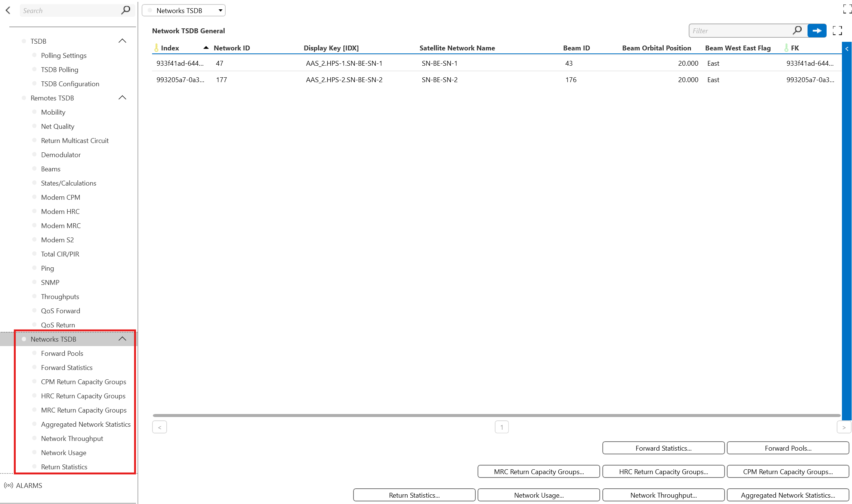The image size is (852, 504).
Task: Open Network Throughput in sidebar
Action: pos(72,438)
